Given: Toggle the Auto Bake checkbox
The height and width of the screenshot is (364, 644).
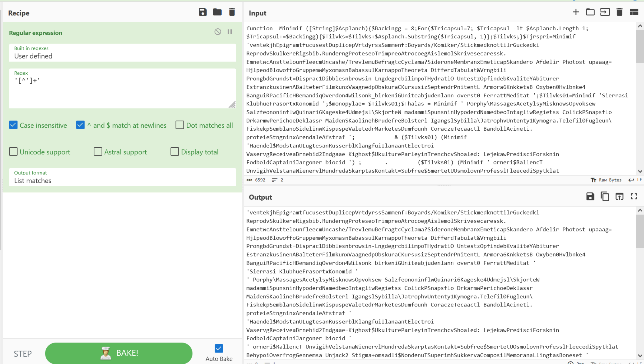Looking at the screenshot, I should click(219, 349).
